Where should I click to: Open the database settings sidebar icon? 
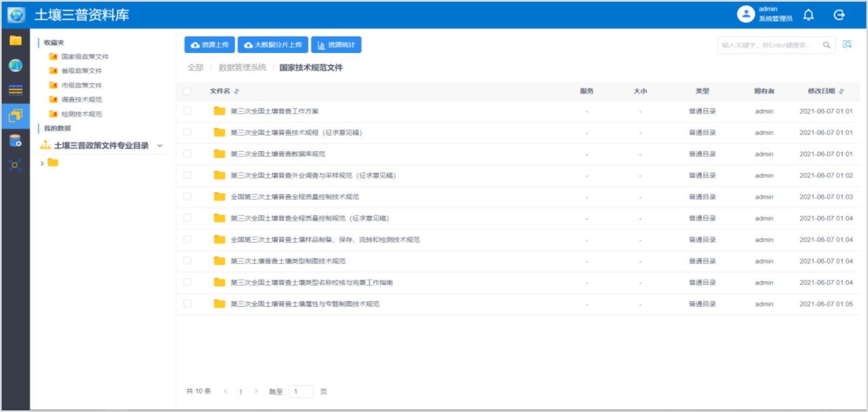[15, 141]
